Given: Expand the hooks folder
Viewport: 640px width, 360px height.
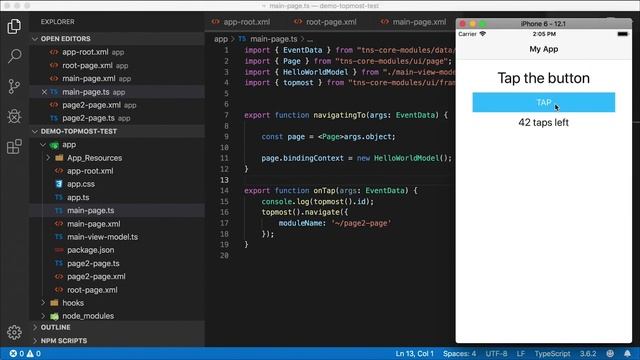Looking at the screenshot, I should [x=43, y=303].
